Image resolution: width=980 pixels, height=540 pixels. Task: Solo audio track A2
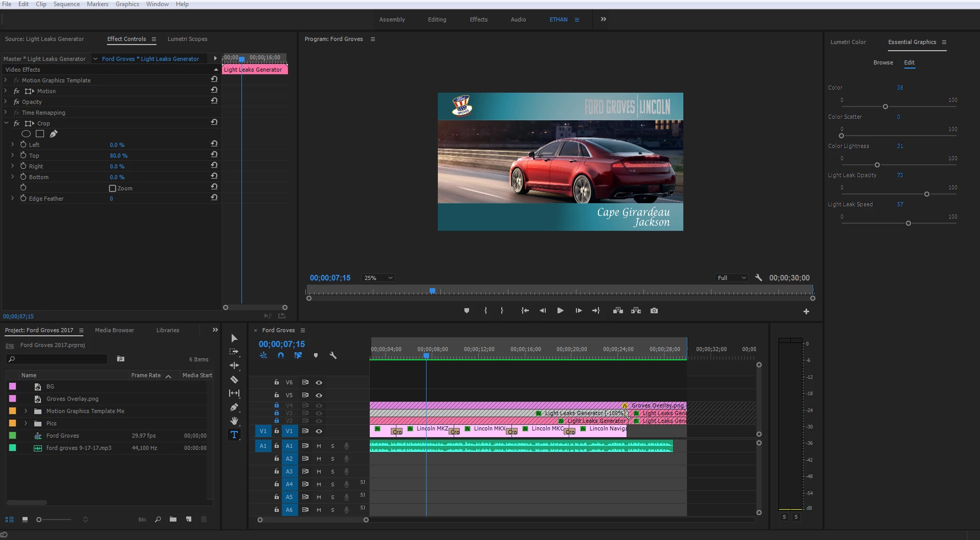pos(332,459)
